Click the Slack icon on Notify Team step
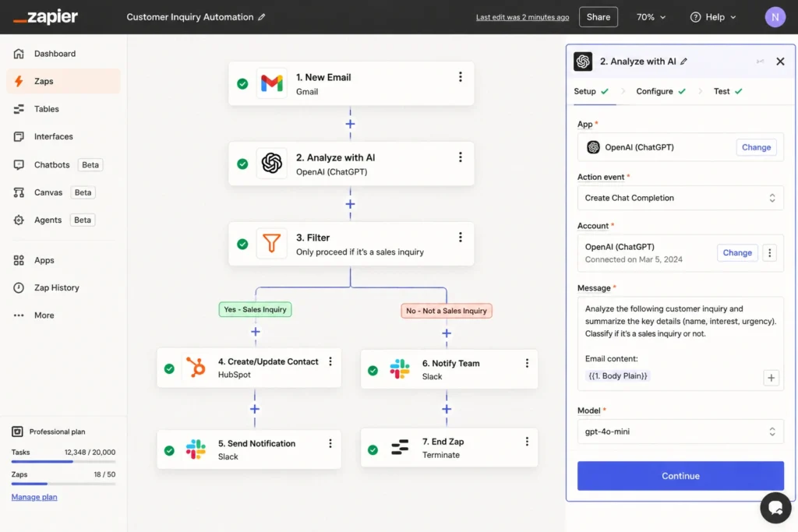Image resolution: width=798 pixels, height=532 pixels. (400, 369)
